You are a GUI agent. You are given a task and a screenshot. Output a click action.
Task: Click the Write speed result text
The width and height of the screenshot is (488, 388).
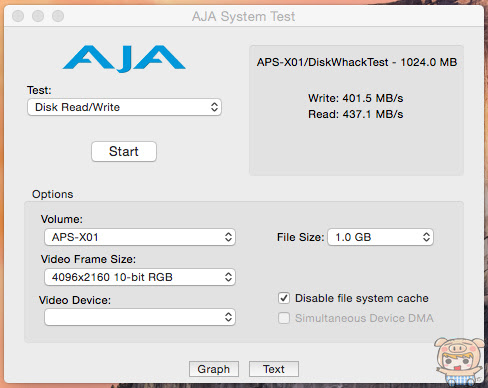(356, 98)
